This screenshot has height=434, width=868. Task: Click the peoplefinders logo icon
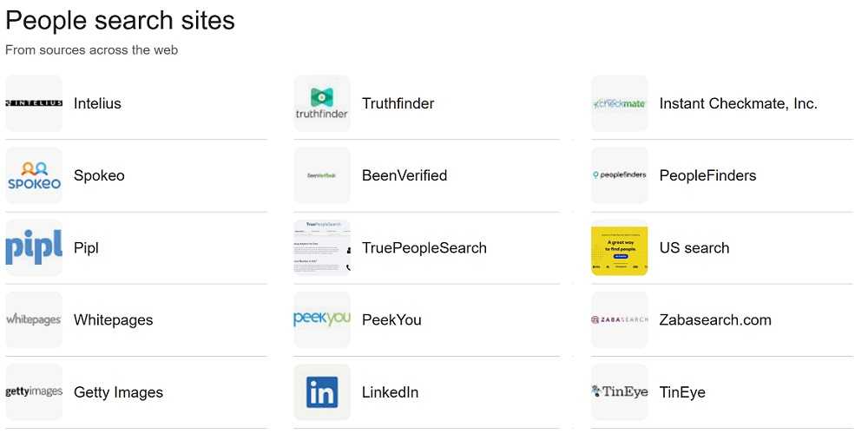(620, 175)
